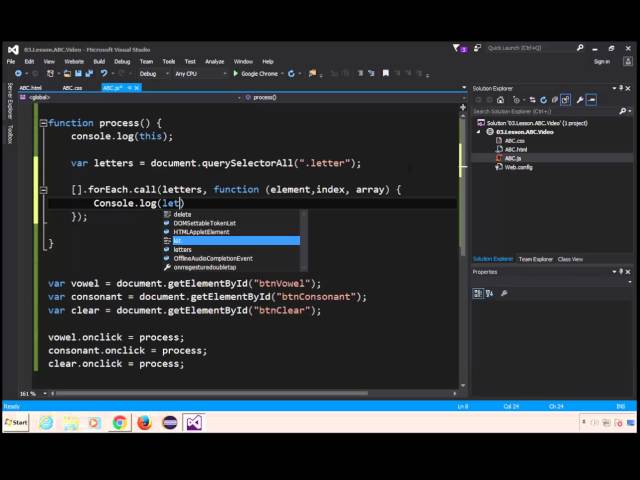This screenshot has height=480, width=640.
Task: Click the Property Pages wrench in Properties panel
Action: pyautogui.click(x=504, y=293)
